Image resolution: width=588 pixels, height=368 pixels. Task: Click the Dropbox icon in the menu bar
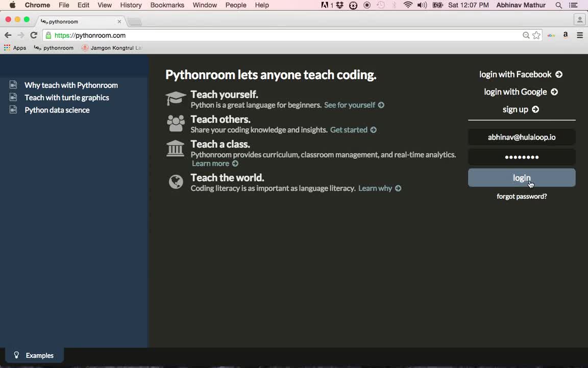[340, 5]
